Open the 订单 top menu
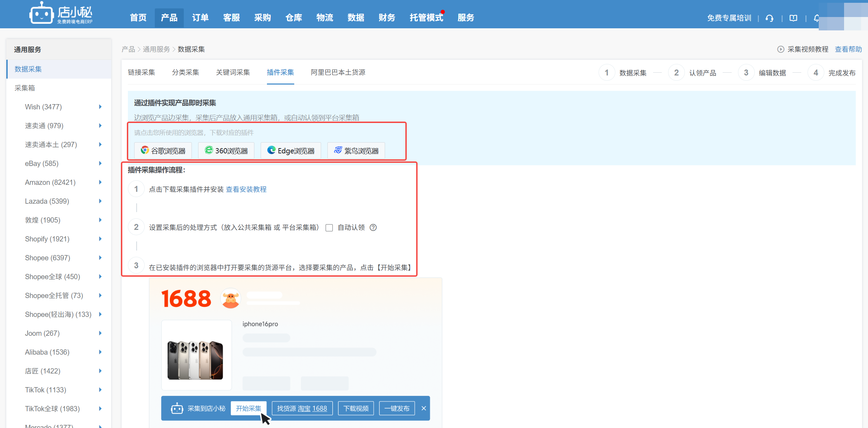868x428 pixels. click(x=201, y=18)
